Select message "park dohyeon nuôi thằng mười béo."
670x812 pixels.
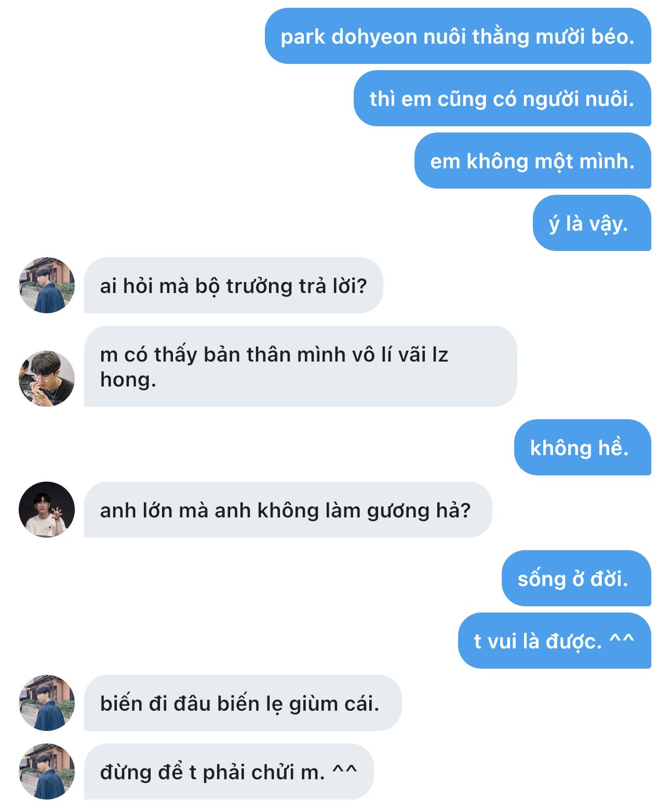[458, 36]
